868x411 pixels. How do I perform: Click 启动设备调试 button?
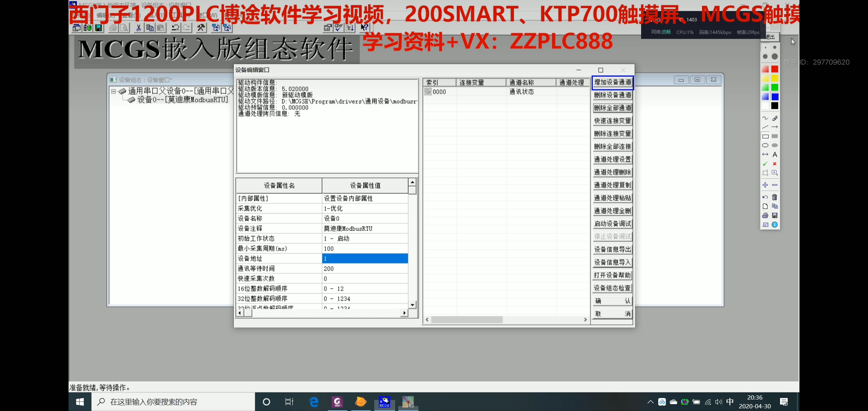pos(613,224)
